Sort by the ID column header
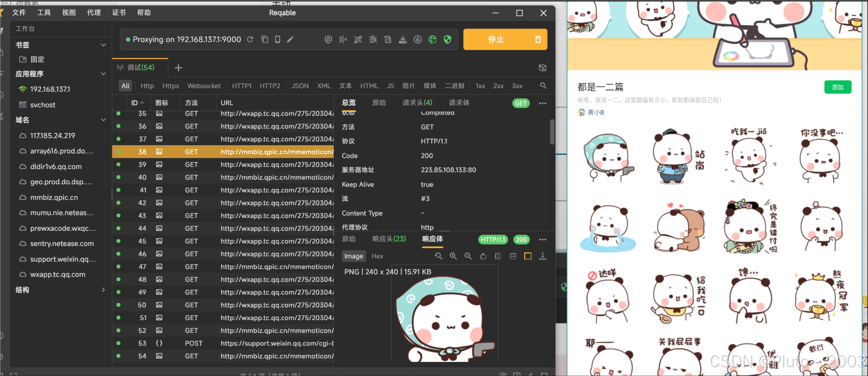This screenshot has width=868, height=376. point(137,103)
